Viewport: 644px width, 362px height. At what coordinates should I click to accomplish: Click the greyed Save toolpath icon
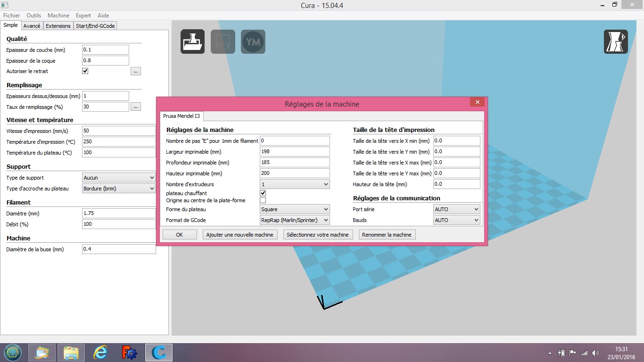point(223,41)
